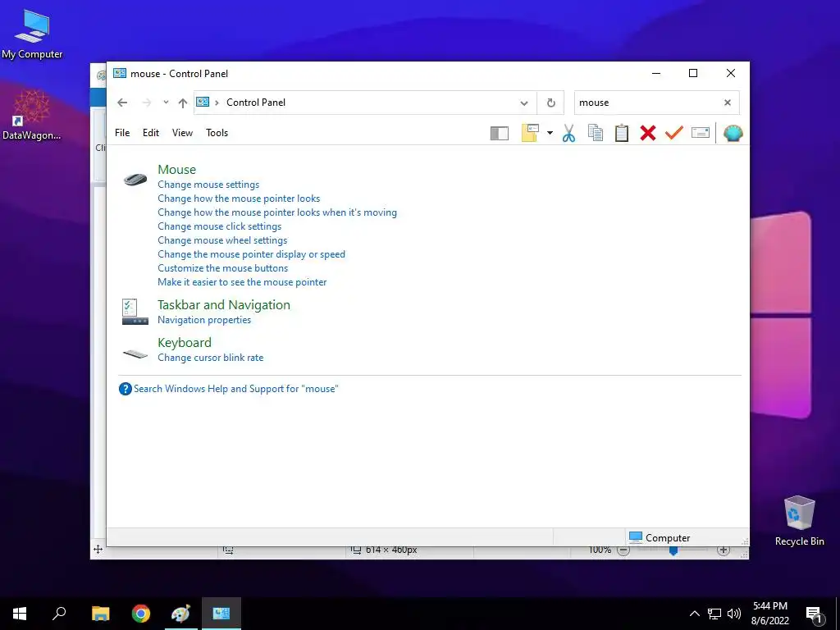The width and height of the screenshot is (840, 630).
Task: Open the views dropdown arrow beside folder icon
Action: 550,133
